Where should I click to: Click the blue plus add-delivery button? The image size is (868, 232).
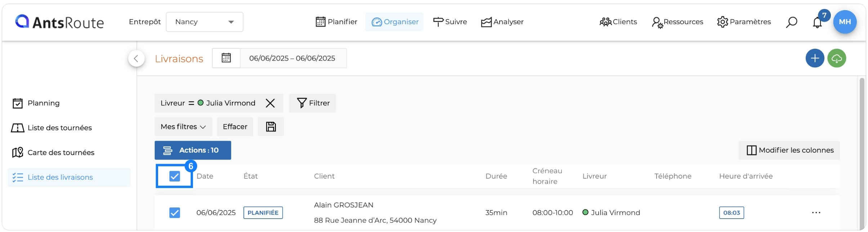click(x=815, y=58)
